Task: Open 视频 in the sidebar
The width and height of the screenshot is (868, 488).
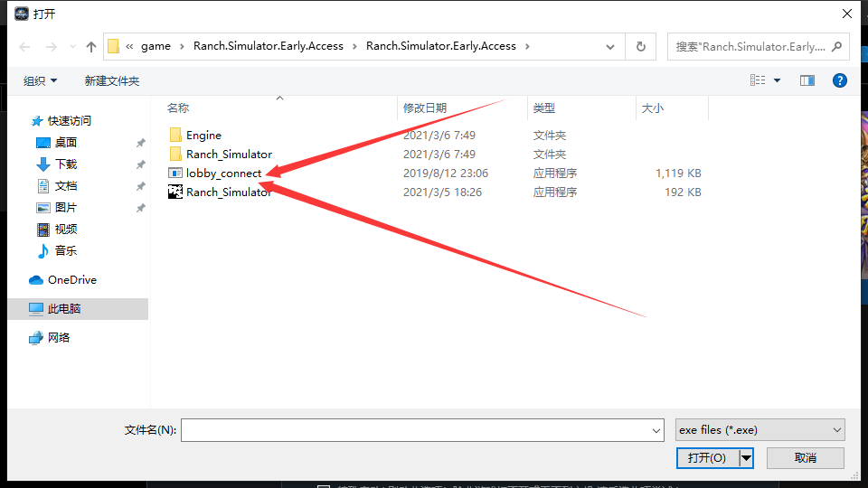Action: coord(66,229)
